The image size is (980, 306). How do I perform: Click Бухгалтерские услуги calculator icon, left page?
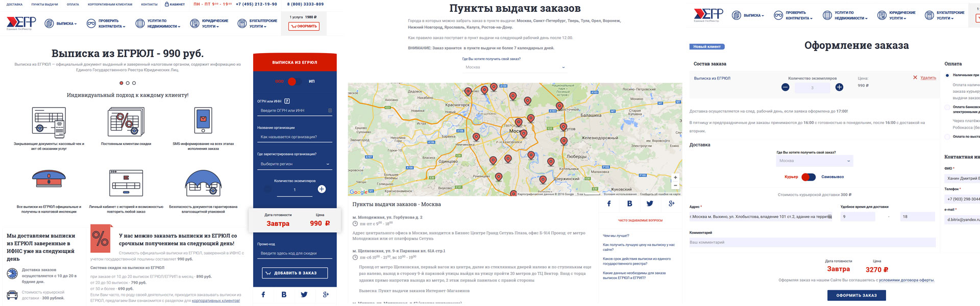[242, 23]
